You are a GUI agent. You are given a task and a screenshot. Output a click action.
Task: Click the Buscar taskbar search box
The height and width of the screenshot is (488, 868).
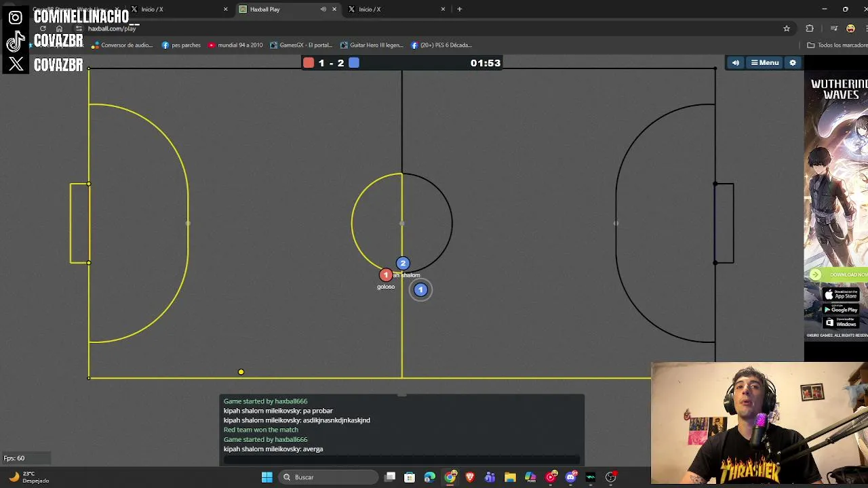click(x=329, y=477)
